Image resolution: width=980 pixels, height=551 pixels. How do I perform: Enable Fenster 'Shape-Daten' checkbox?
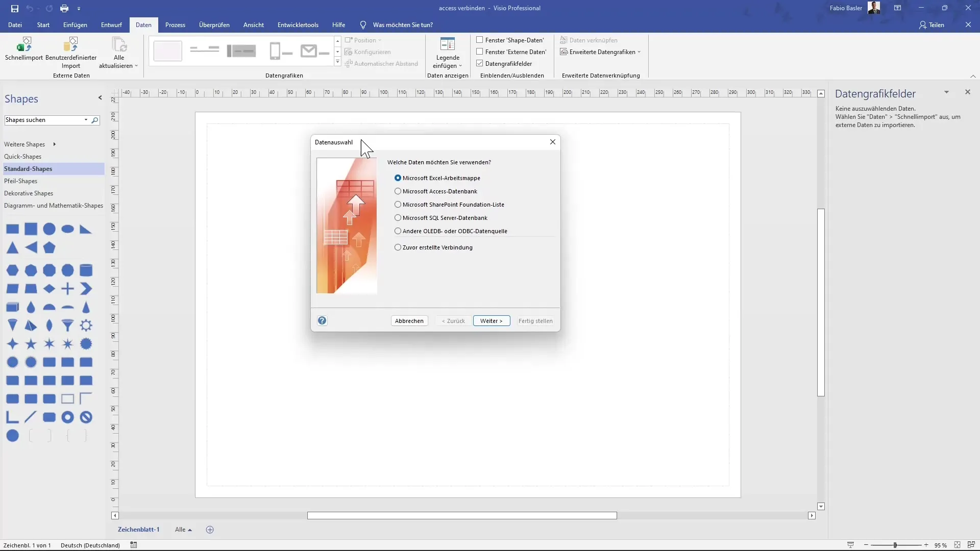[x=480, y=40]
